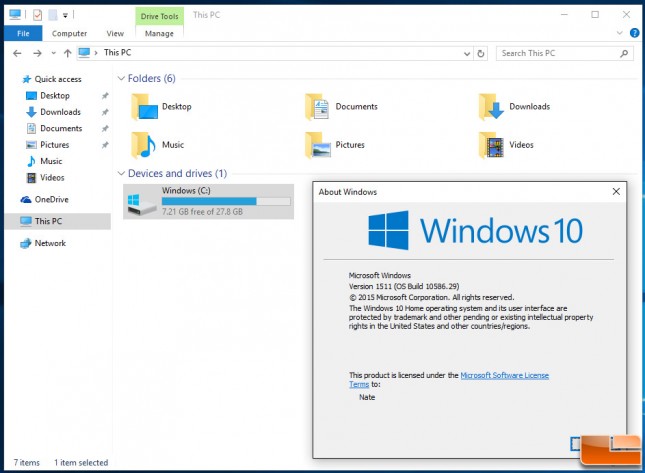
Task: Select OneDrive in the navigation pane
Action: (x=51, y=199)
